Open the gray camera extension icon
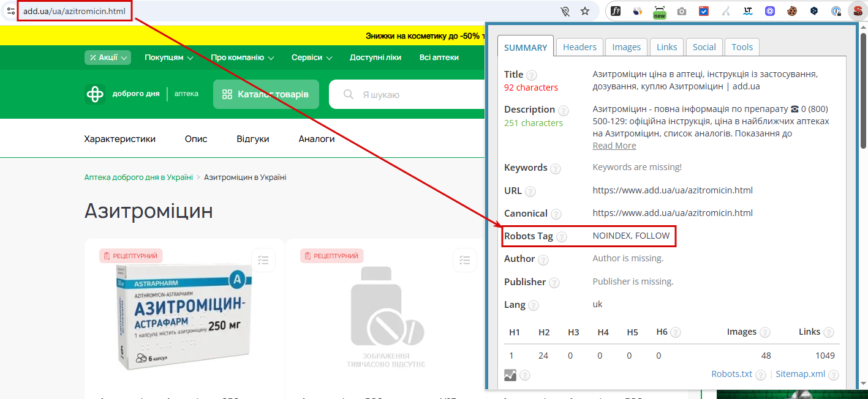The height and width of the screenshot is (399, 868). coord(682,11)
